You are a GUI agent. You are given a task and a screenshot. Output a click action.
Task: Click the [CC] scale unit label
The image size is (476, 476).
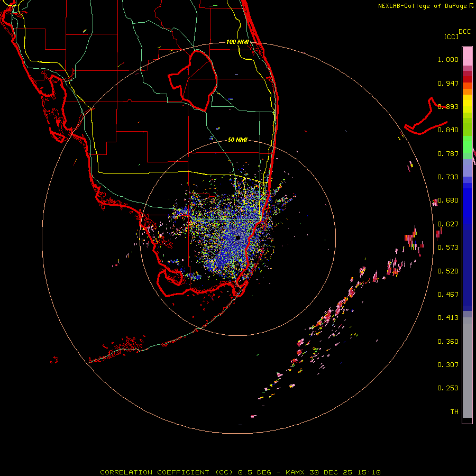pyautogui.click(x=451, y=36)
